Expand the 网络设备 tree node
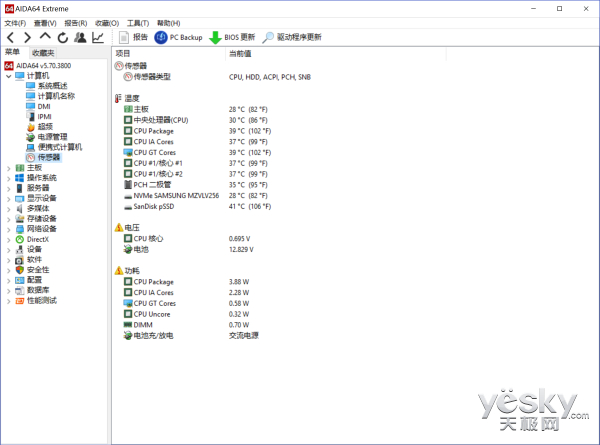This screenshot has height=445, width=600. tap(9, 229)
